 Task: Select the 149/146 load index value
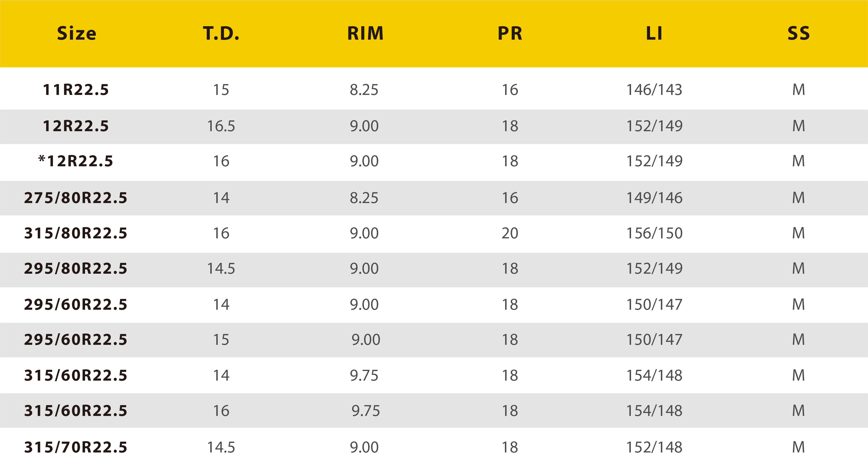tap(654, 198)
